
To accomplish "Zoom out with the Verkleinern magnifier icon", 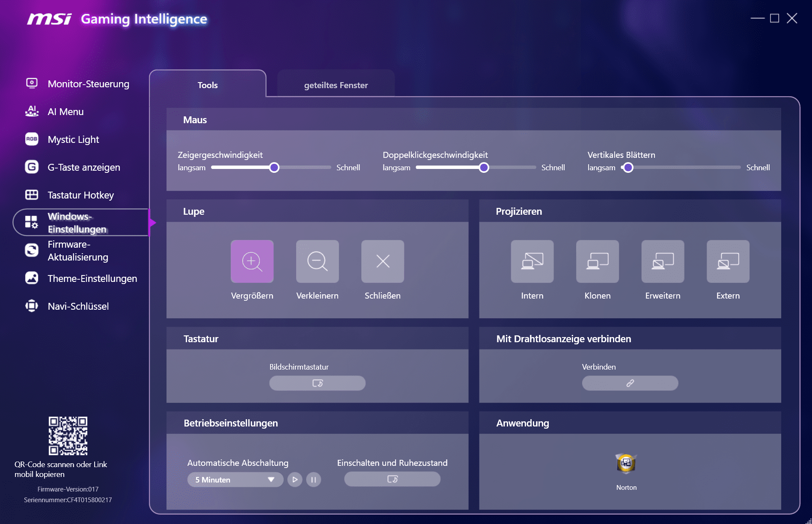I will (x=318, y=261).
